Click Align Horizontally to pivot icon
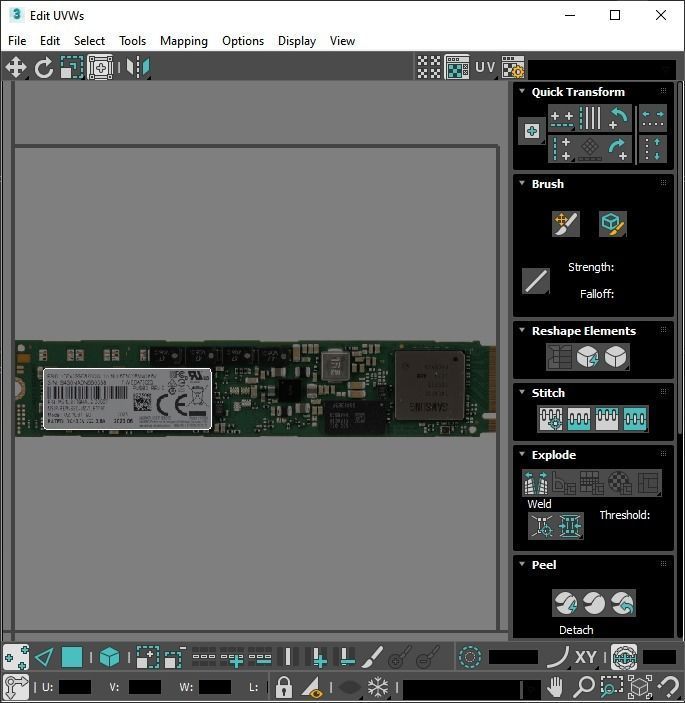 562,118
